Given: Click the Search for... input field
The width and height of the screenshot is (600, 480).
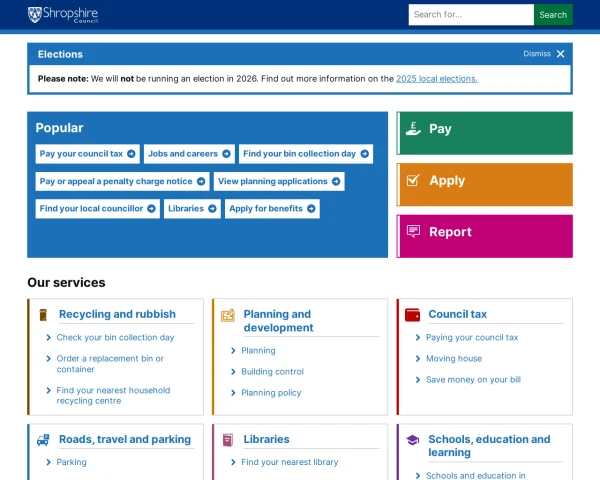Looking at the screenshot, I should (471, 15).
